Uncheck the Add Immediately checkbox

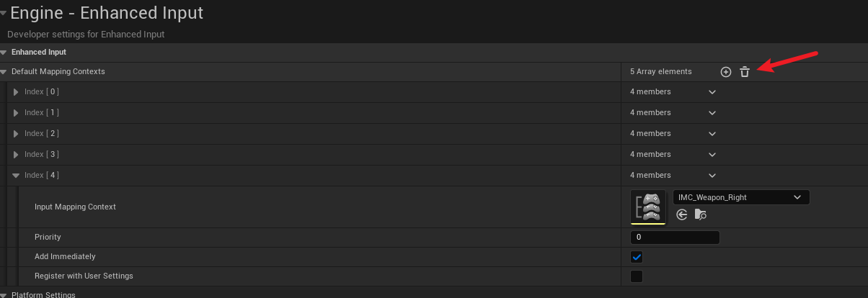coord(637,257)
